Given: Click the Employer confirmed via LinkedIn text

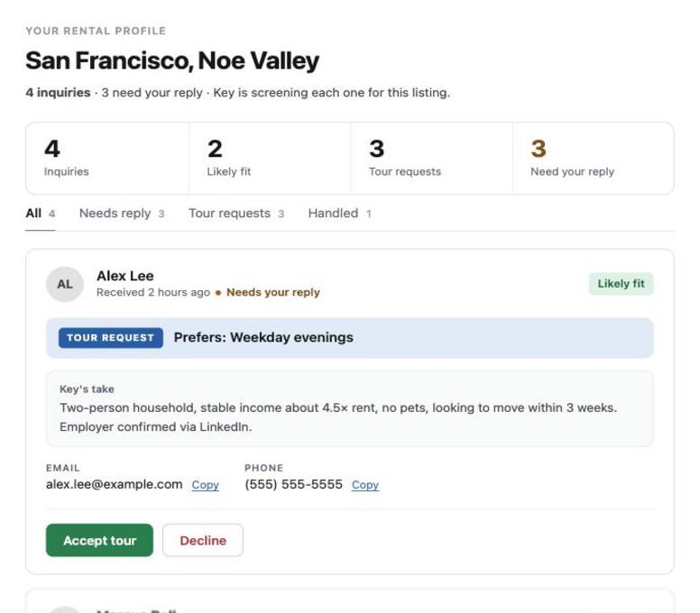Looking at the screenshot, I should tap(156, 427).
